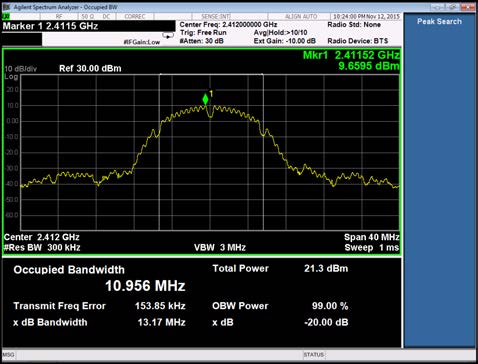The height and width of the screenshot is (364, 478).
Task: Click the 9.6595 dBm marker amplitude
Action: click(369, 66)
